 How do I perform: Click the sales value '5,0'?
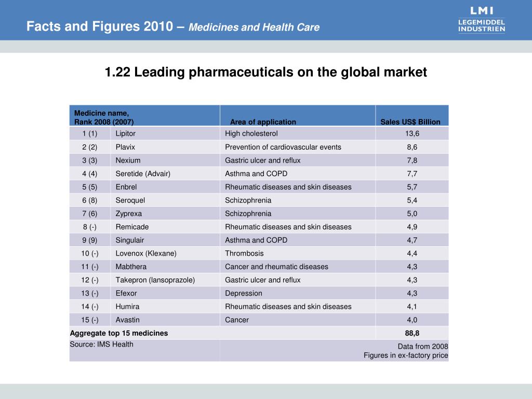click(412, 214)
